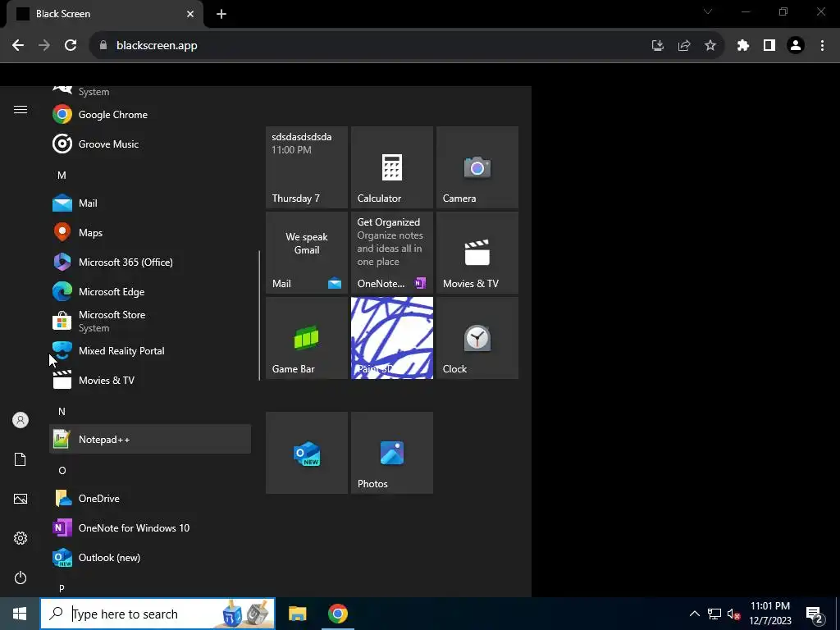
Task: Open Settings gear in Start sidebar
Action: pyautogui.click(x=21, y=538)
